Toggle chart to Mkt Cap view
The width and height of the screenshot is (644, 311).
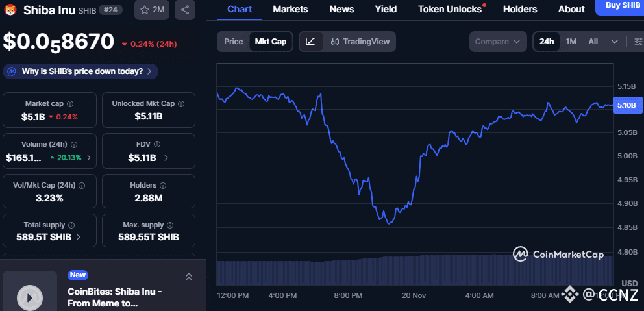click(271, 42)
